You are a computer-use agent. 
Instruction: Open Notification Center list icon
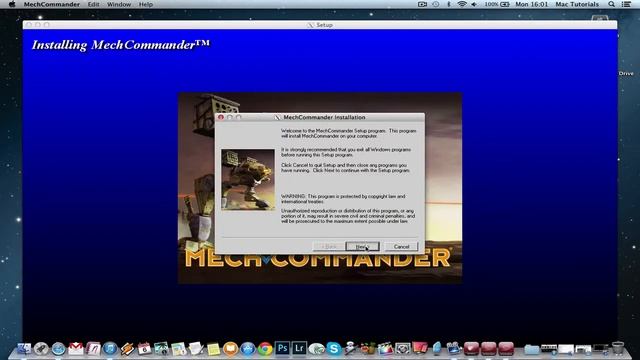point(627,4)
